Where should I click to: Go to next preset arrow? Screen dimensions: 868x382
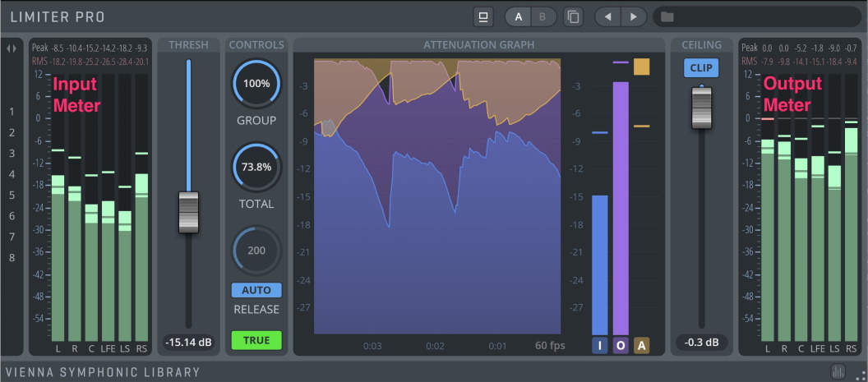click(x=633, y=16)
